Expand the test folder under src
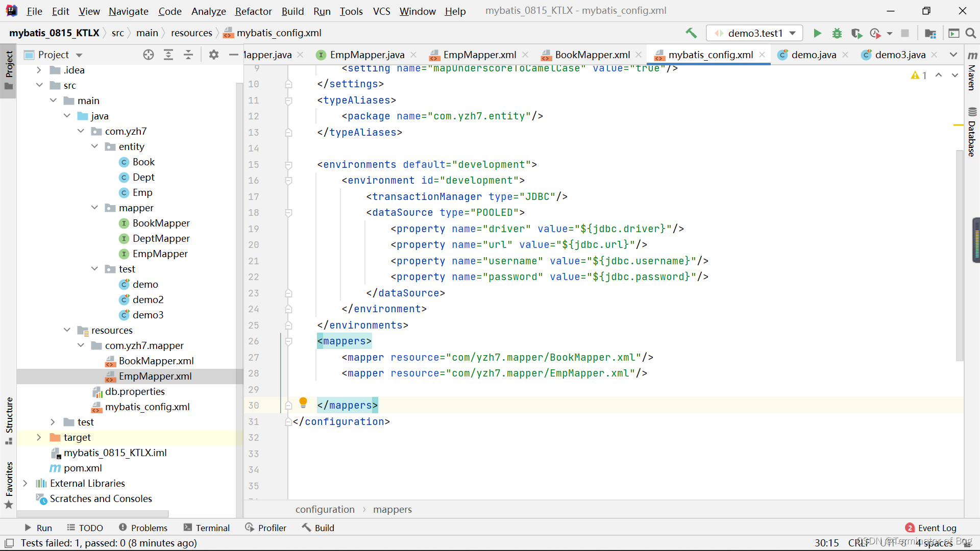980x551 pixels. tap(53, 422)
